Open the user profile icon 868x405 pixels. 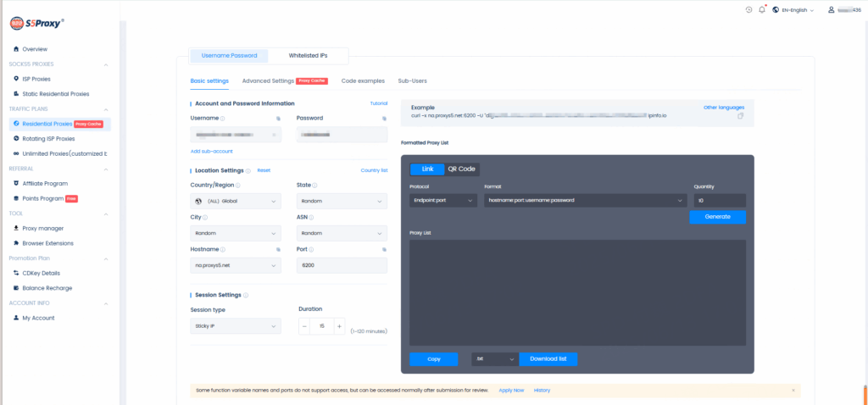pyautogui.click(x=832, y=10)
